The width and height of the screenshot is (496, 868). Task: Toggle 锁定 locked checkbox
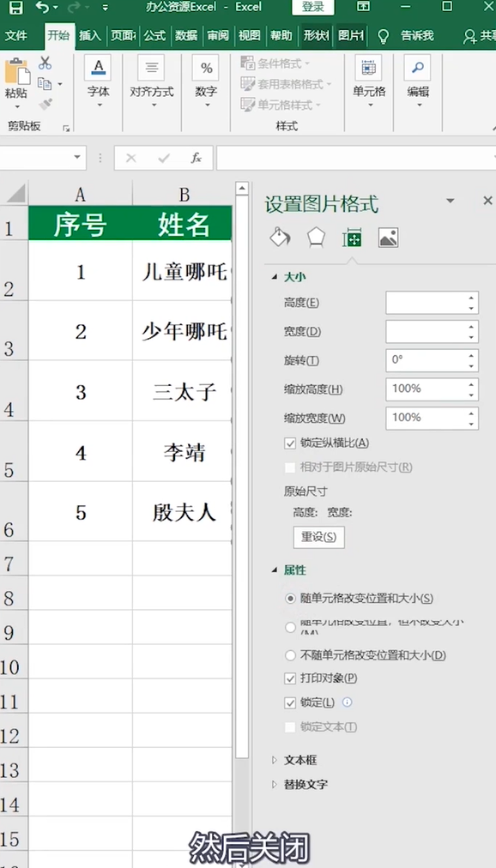(x=290, y=702)
